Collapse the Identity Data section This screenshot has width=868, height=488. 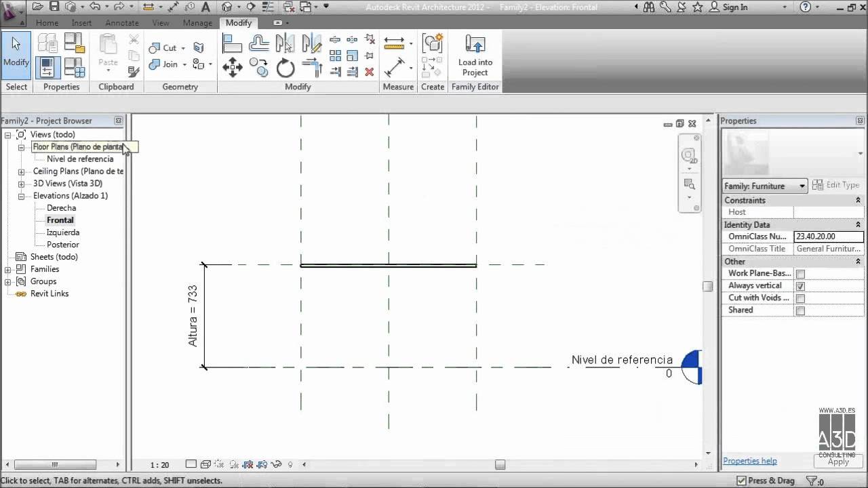(858, 224)
